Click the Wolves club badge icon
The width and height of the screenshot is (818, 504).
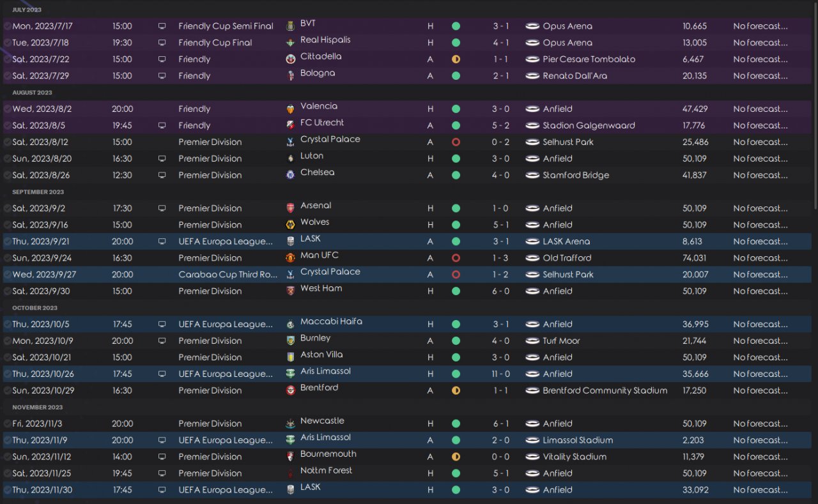(291, 225)
